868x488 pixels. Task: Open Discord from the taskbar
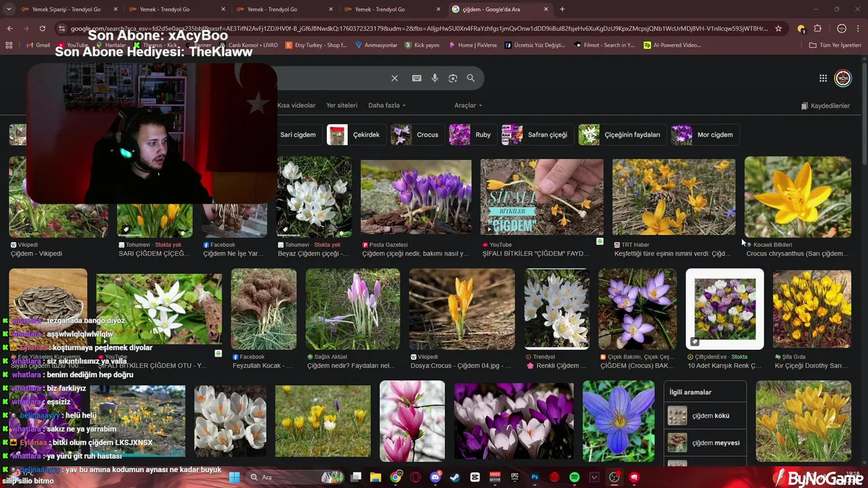coord(435,477)
